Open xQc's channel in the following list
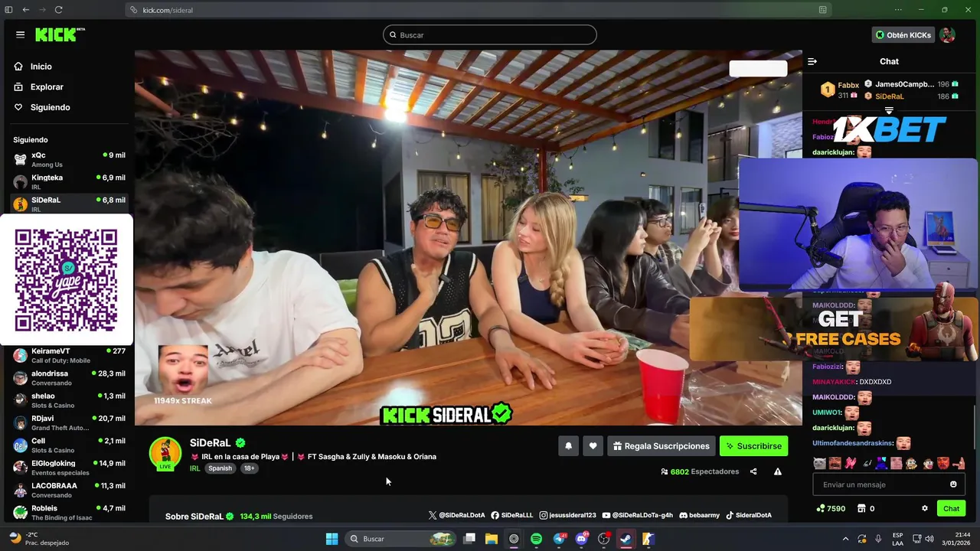The image size is (980, 551). (x=69, y=159)
